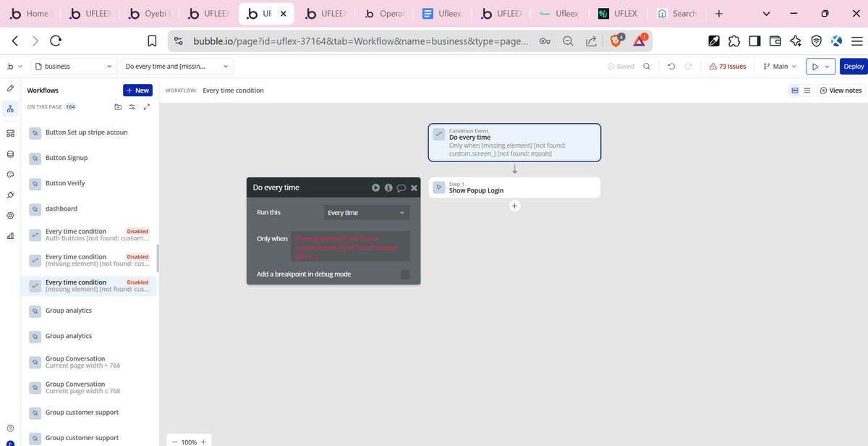Open the comment bubble on the Do every time popup
This screenshot has width=868, height=446.
pos(401,187)
